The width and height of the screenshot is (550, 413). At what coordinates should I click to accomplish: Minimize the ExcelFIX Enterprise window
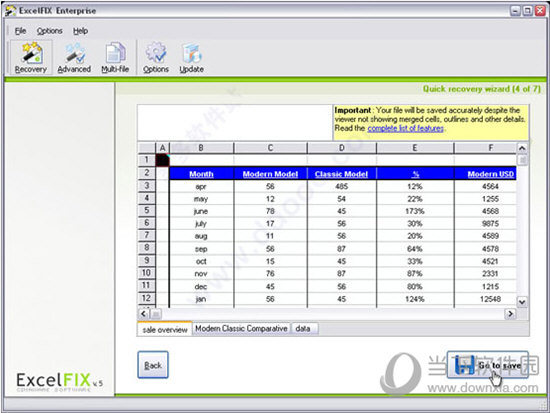[515, 11]
